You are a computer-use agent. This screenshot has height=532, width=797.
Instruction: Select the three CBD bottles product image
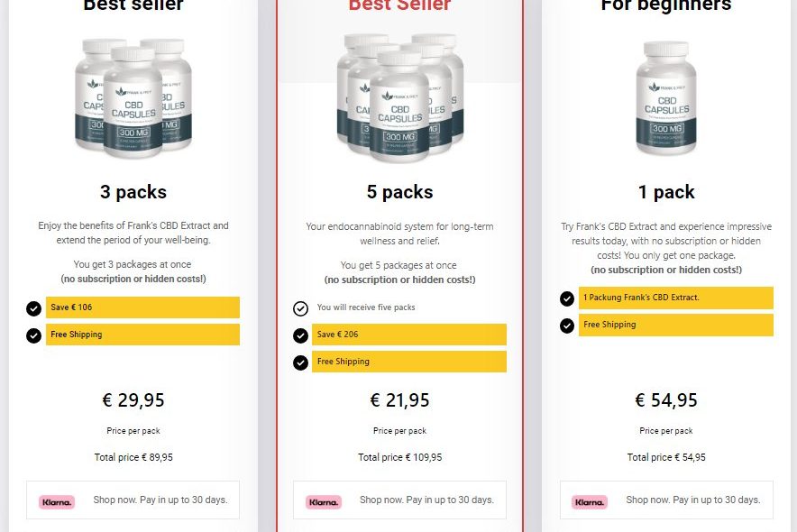pyautogui.click(x=133, y=97)
